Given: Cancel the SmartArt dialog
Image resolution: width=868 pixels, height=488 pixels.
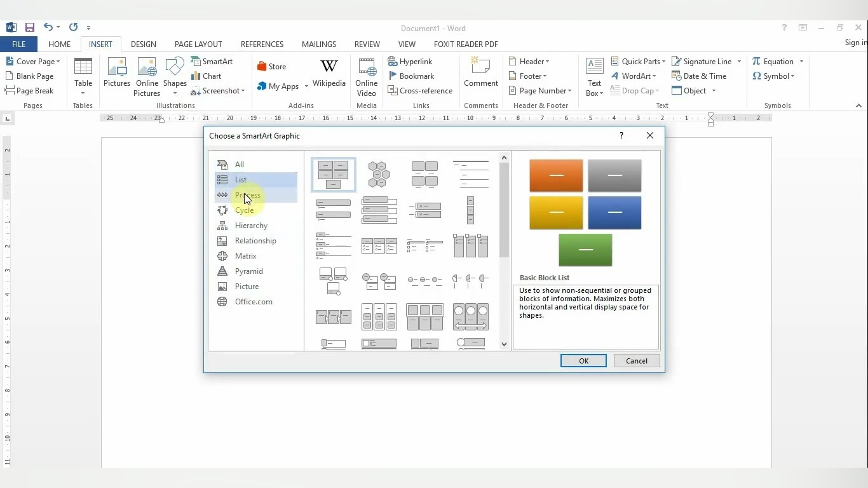Looking at the screenshot, I should click(636, 361).
